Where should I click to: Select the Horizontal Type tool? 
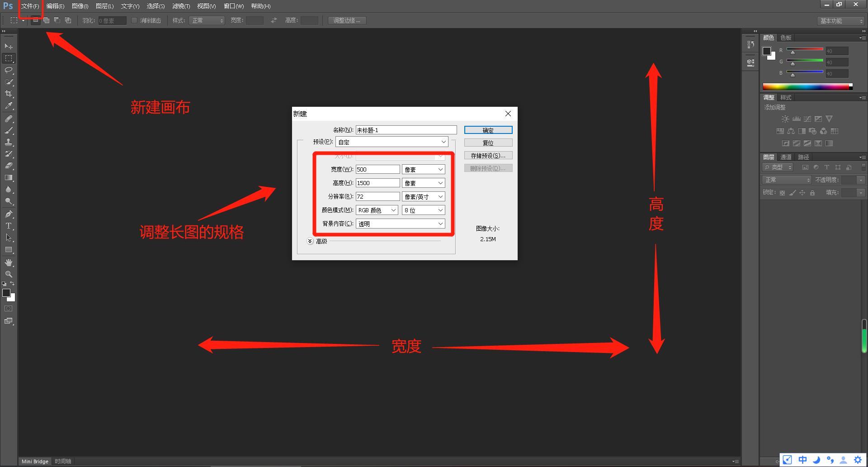9,226
